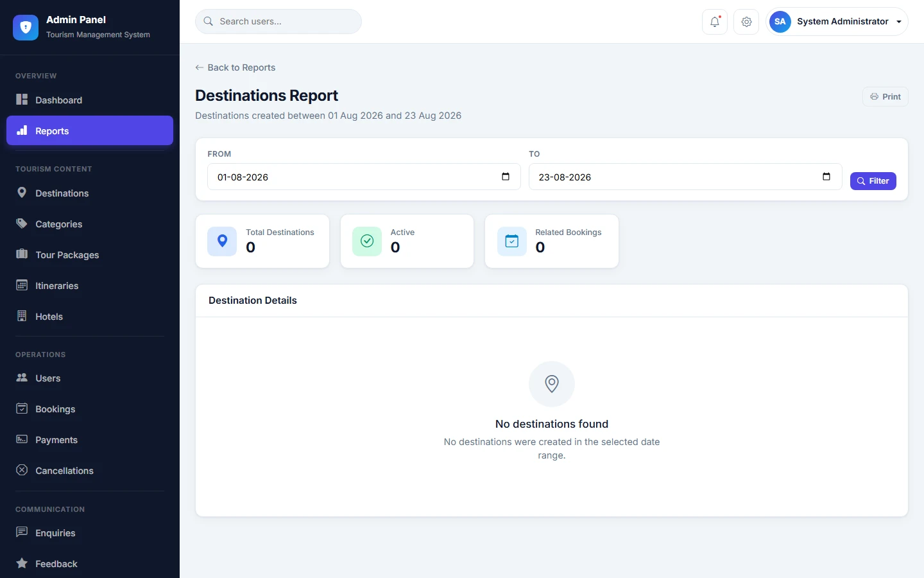Open Bookings in the sidebar
The height and width of the screenshot is (578, 924).
(90, 409)
